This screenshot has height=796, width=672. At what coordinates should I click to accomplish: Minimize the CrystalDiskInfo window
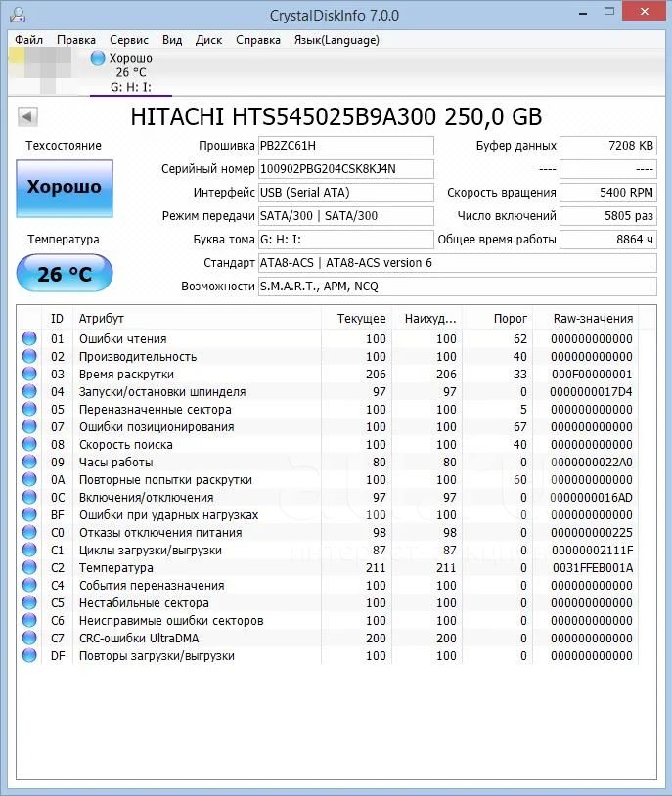point(583,12)
